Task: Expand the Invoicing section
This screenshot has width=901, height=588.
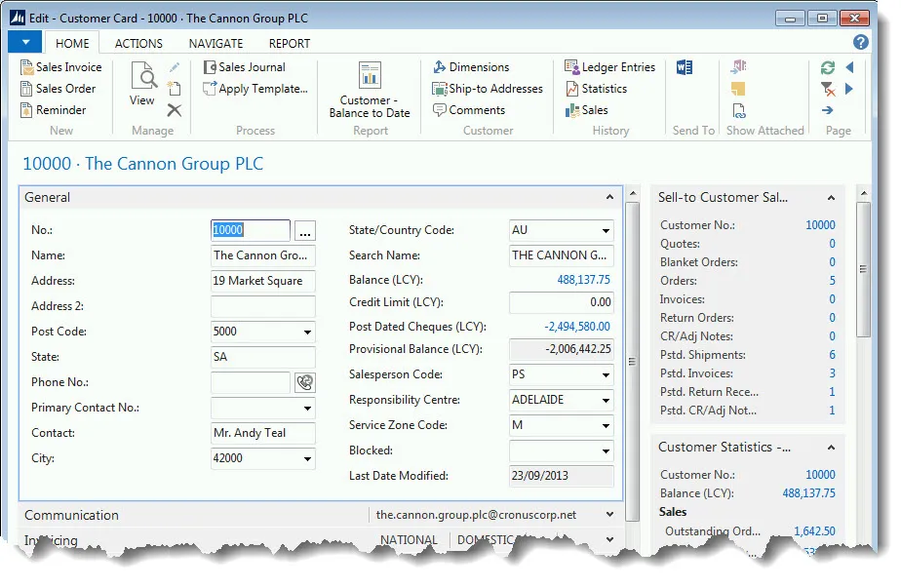Action: click(609, 539)
